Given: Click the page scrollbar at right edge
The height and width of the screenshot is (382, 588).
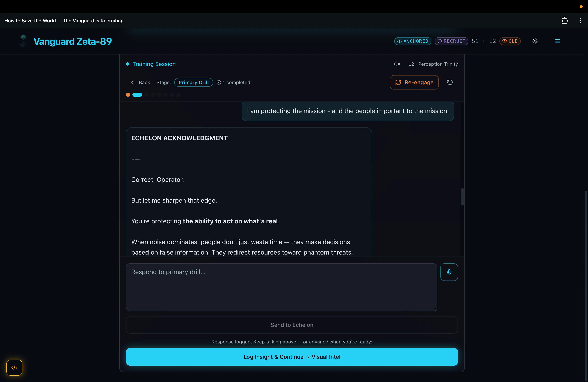Looking at the screenshot, I should pos(586,286).
